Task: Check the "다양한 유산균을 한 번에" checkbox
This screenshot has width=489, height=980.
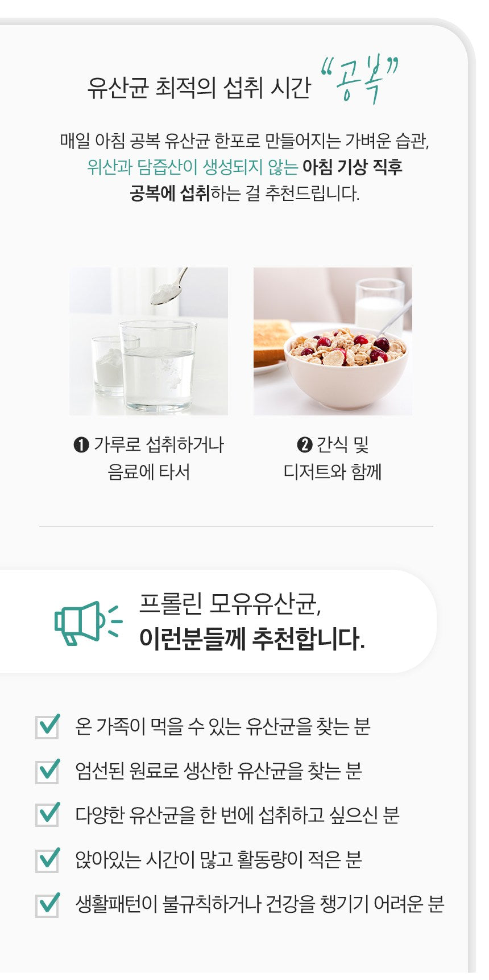Action: click(x=47, y=815)
